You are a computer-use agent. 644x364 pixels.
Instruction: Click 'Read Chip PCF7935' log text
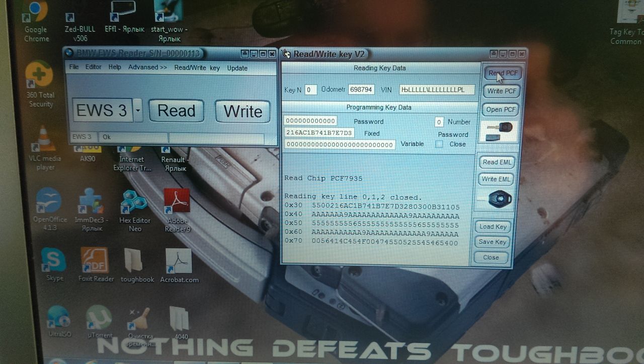pyautogui.click(x=323, y=178)
